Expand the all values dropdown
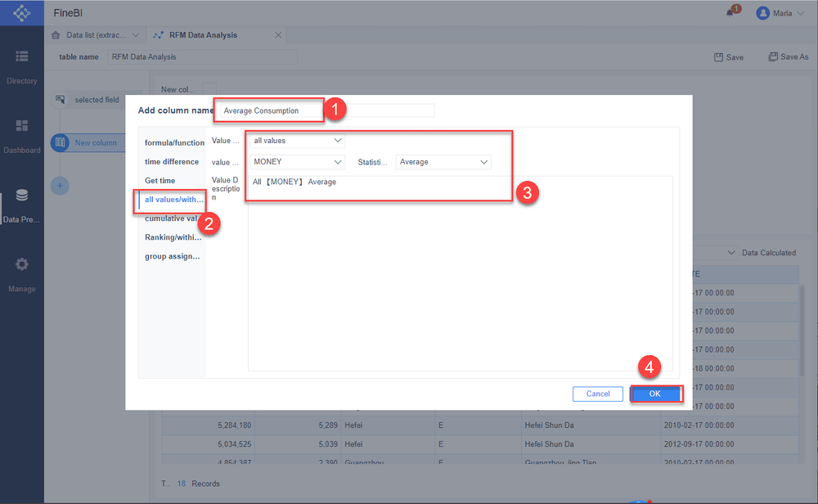The height and width of the screenshot is (504, 818). click(x=297, y=141)
